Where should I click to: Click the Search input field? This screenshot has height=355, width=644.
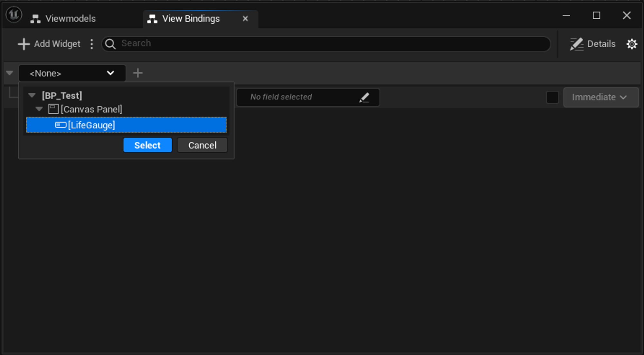(x=332, y=44)
